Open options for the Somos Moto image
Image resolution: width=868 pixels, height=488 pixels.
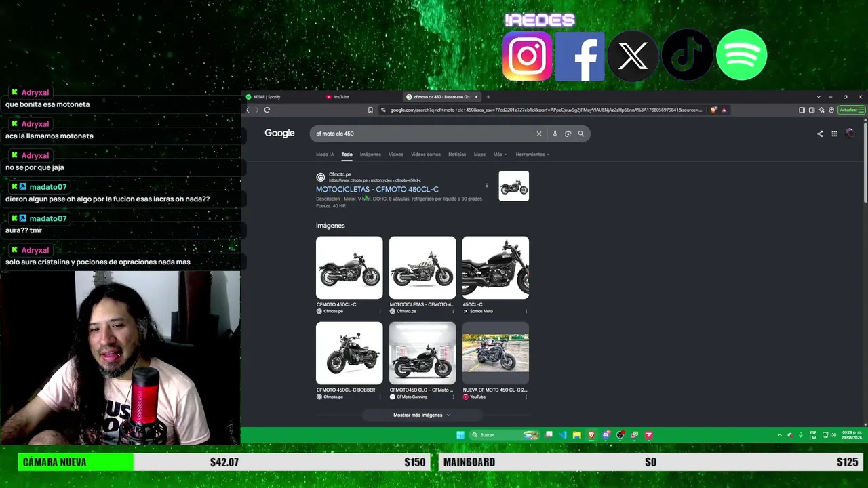[526, 311]
